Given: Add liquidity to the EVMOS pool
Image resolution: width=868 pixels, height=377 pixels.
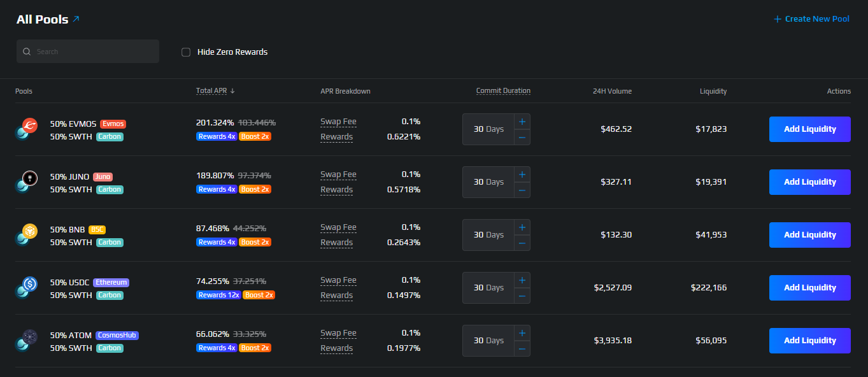Looking at the screenshot, I should click(810, 129).
